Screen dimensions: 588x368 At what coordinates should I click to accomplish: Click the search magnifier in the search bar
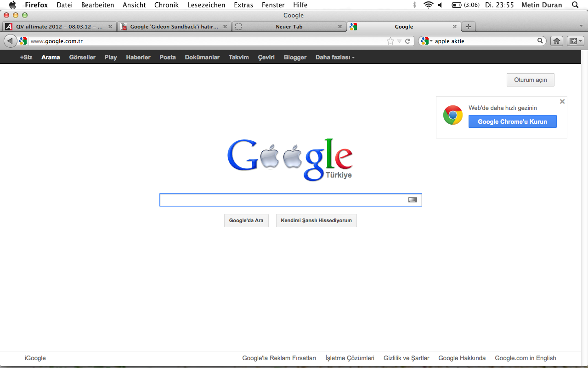point(540,41)
